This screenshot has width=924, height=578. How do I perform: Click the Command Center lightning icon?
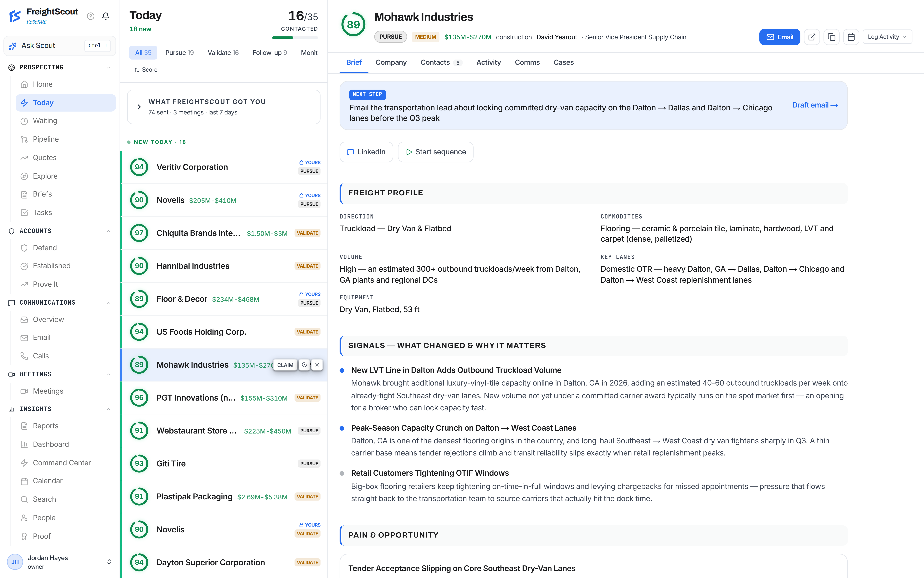(x=24, y=463)
